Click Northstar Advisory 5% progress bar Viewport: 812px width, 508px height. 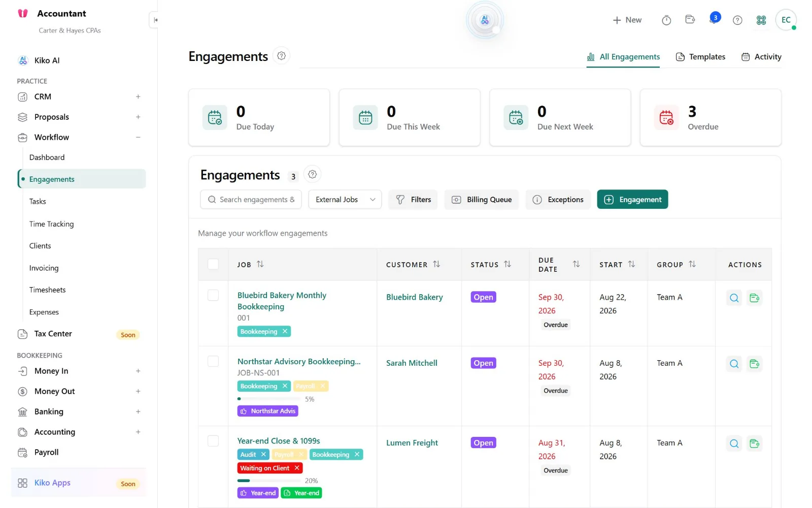point(269,399)
